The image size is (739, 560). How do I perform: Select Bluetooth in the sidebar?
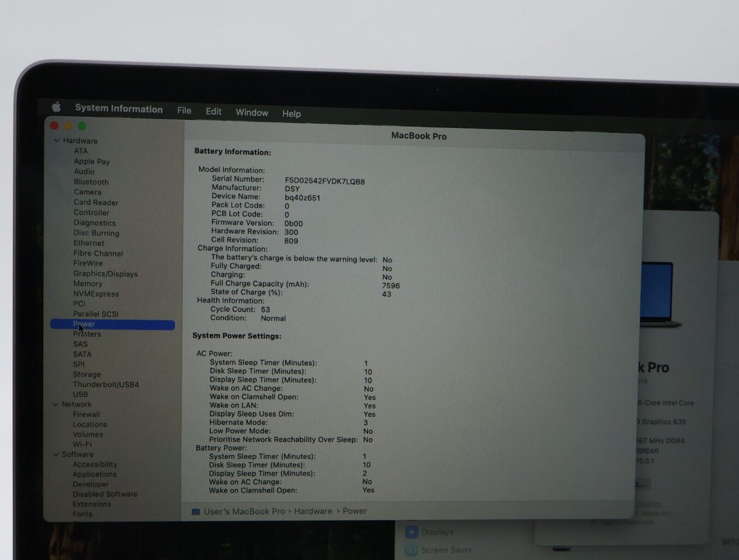tap(91, 182)
